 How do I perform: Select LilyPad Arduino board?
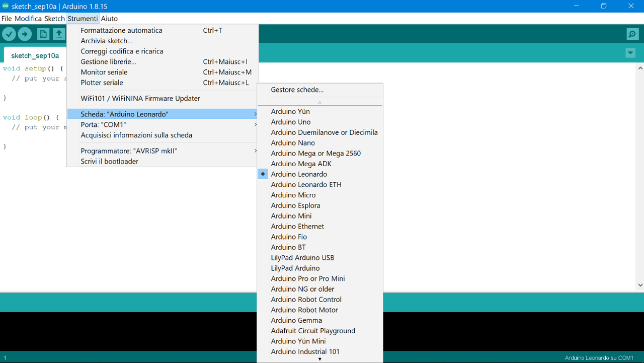[x=320, y=268]
